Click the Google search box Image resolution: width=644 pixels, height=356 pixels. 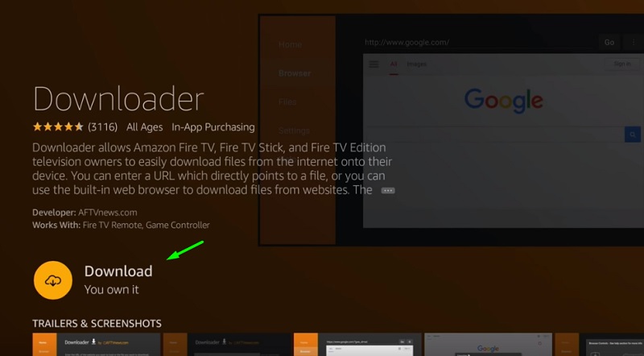pyautogui.click(x=495, y=135)
